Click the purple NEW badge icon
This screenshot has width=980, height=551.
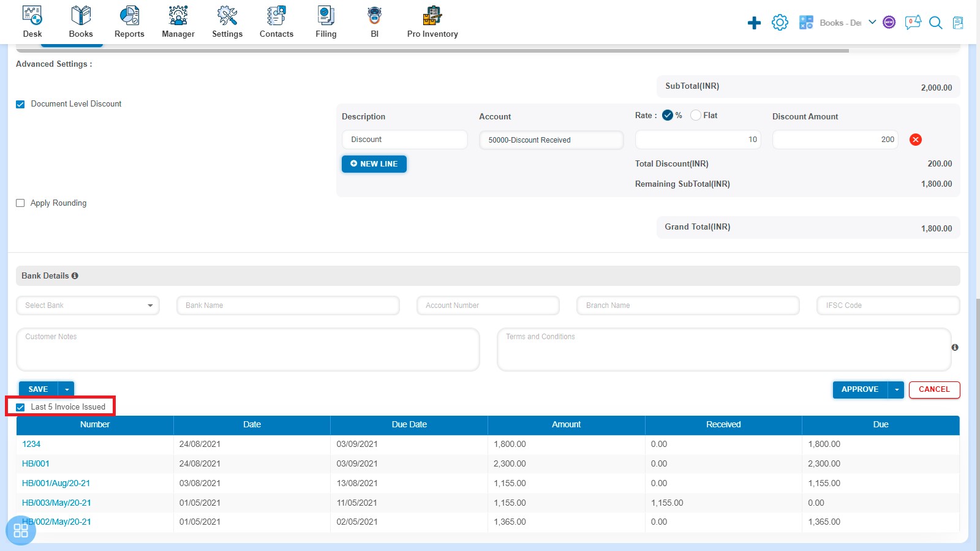point(889,23)
